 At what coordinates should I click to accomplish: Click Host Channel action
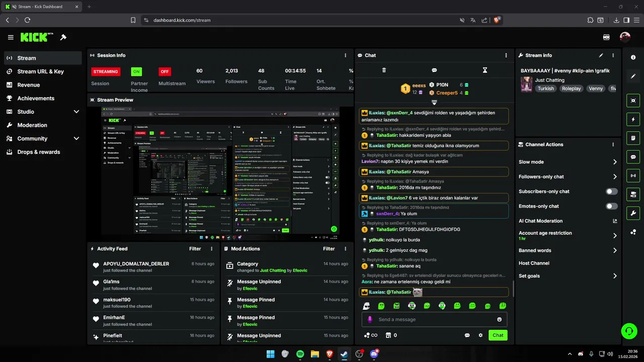click(x=534, y=263)
